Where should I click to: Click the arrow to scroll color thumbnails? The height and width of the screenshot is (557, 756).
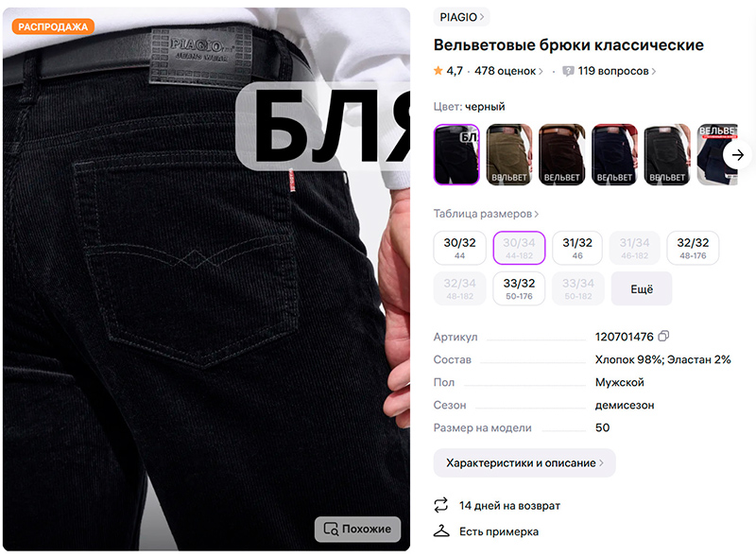coord(737,155)
